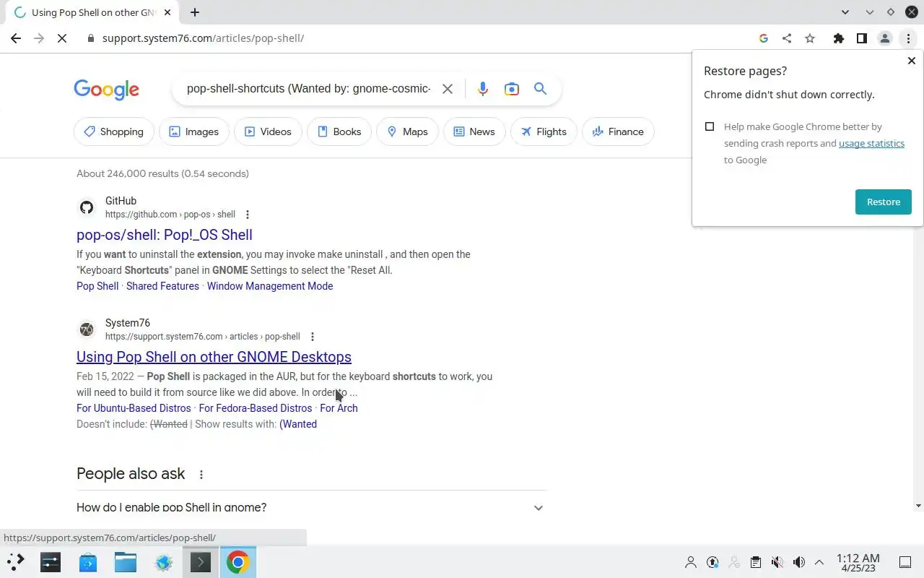
Task: Click the show desktop button in taskbar
Action: click(x=905, y=562)
